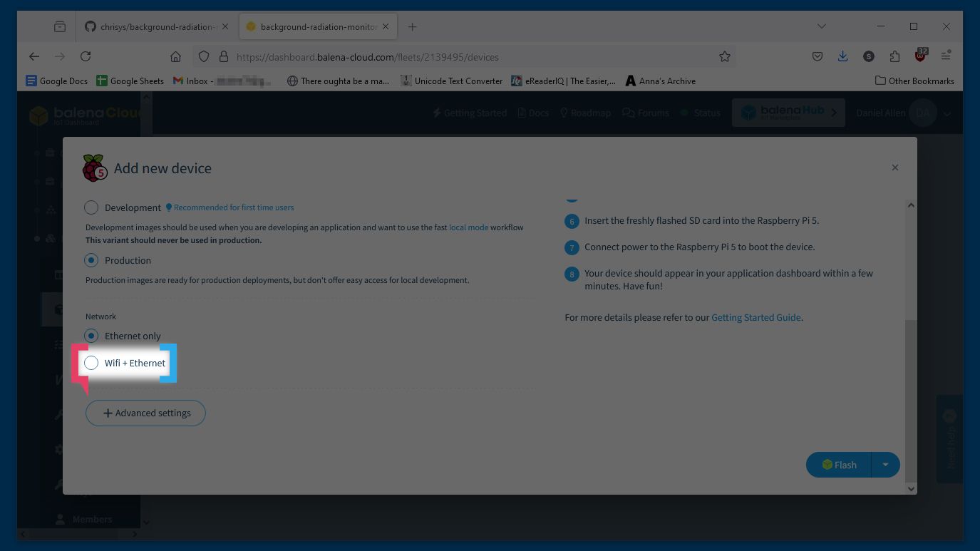Open eReaderIQ bookmark
980x551 pixels.
pos(563,81)
